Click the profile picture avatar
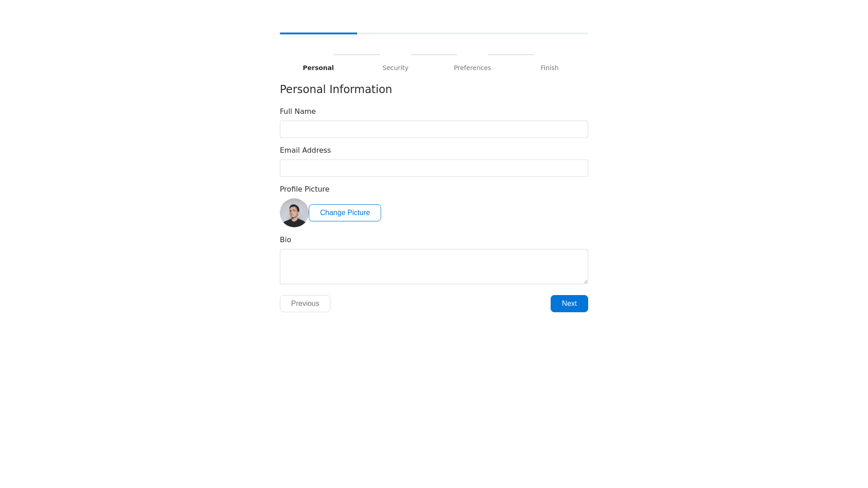Screen dimensions: 868x488 point(294,213)
